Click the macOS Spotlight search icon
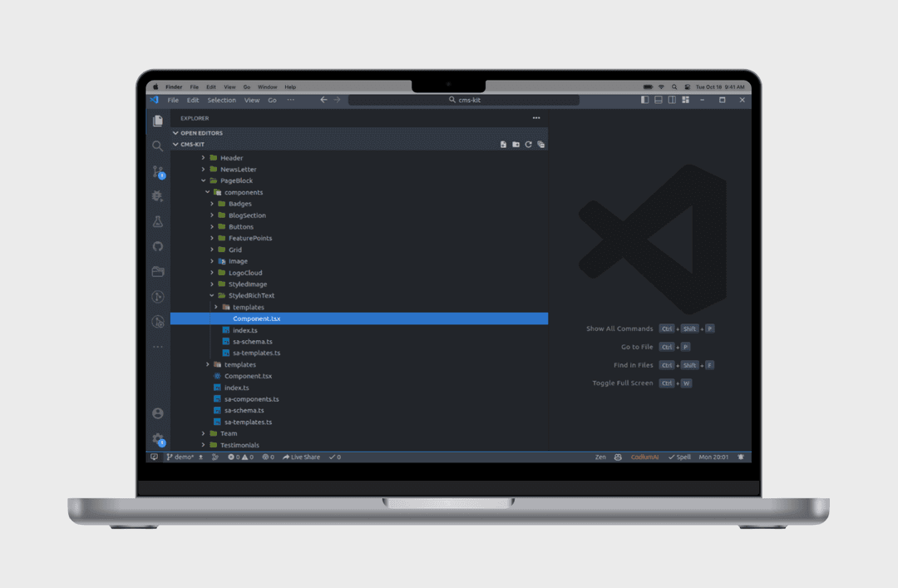The height and width of the screenshot is (588, 898). pos(674,87)
